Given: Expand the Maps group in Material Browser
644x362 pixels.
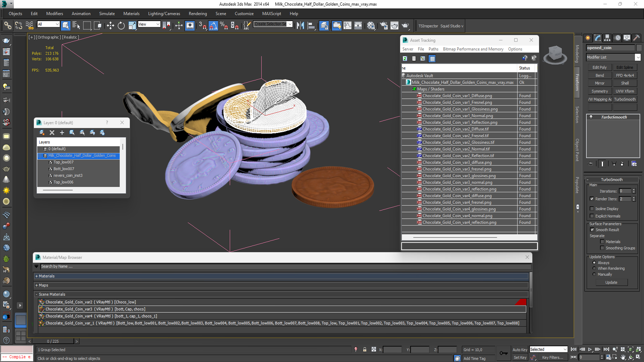Looking at the screenshot, I should pyautogui.click(x=37, y=285).
